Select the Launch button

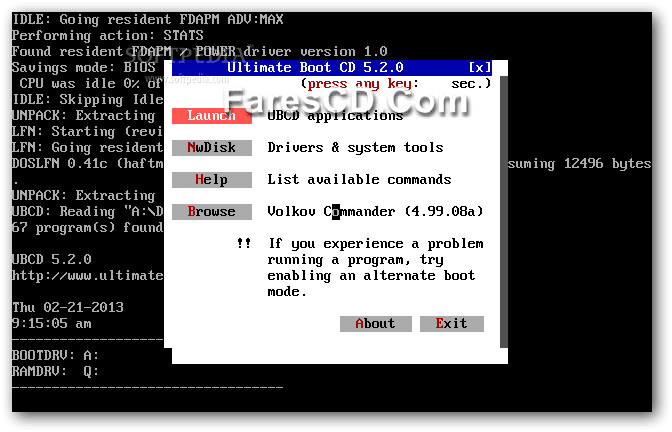(x=212, y=116)
